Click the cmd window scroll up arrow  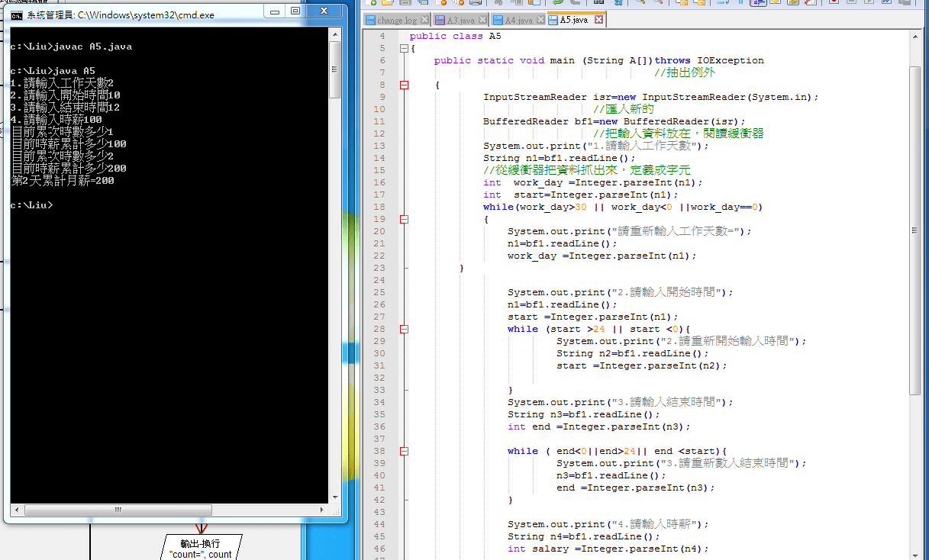pos(334,33)
